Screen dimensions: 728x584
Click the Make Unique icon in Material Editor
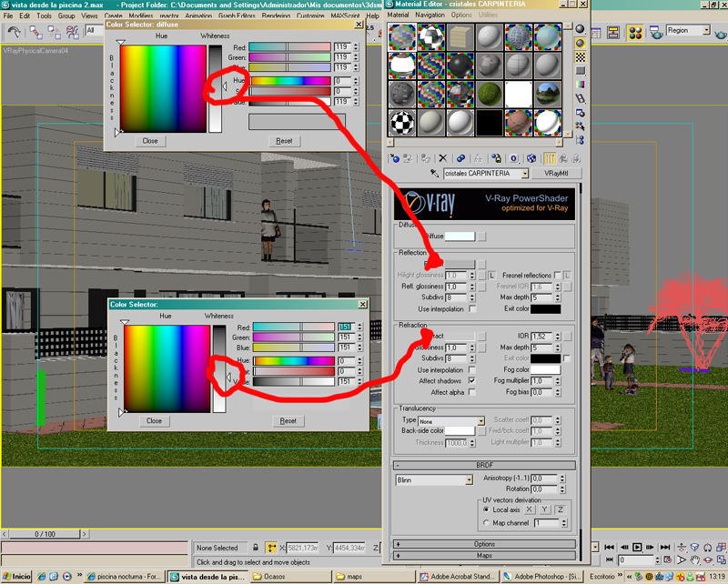pyautogui.click(x=478, y=158)
